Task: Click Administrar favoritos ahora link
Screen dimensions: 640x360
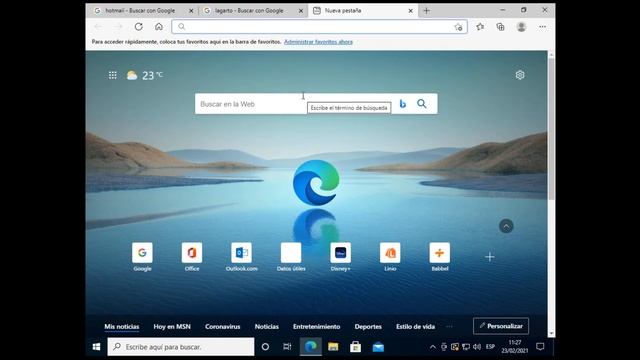Action: [318, 42]
